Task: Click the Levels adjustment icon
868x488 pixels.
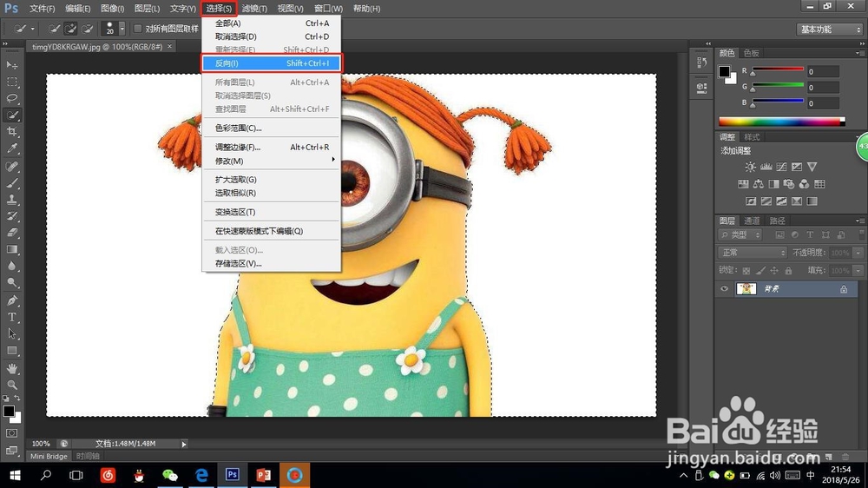Action: (766, 167)
